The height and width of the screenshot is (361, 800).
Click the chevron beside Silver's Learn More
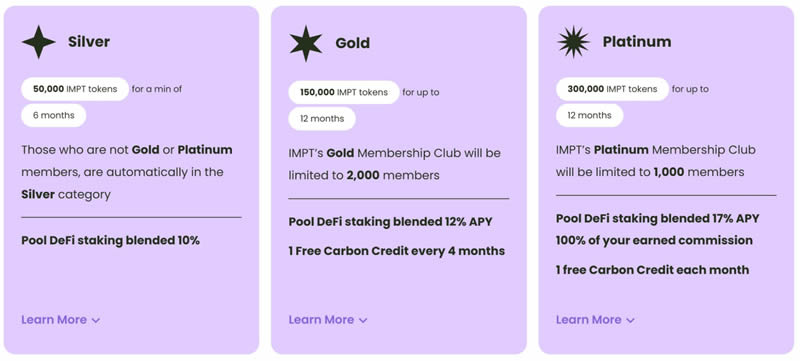coord(96,321)
